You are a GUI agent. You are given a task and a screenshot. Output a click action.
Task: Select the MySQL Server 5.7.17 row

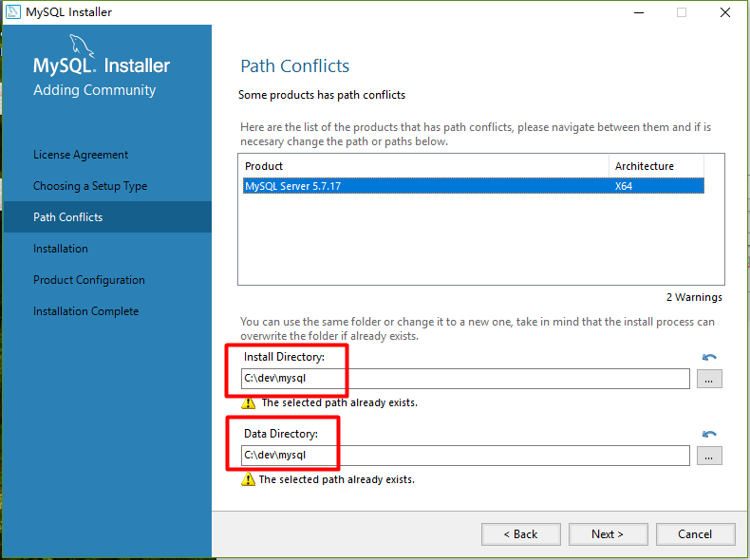[x=474, y=185]
